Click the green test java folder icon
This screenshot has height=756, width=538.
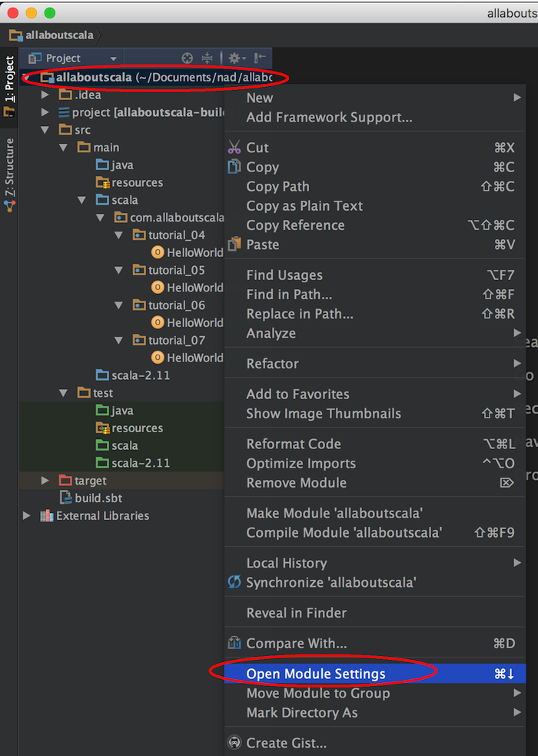point(102,411)
